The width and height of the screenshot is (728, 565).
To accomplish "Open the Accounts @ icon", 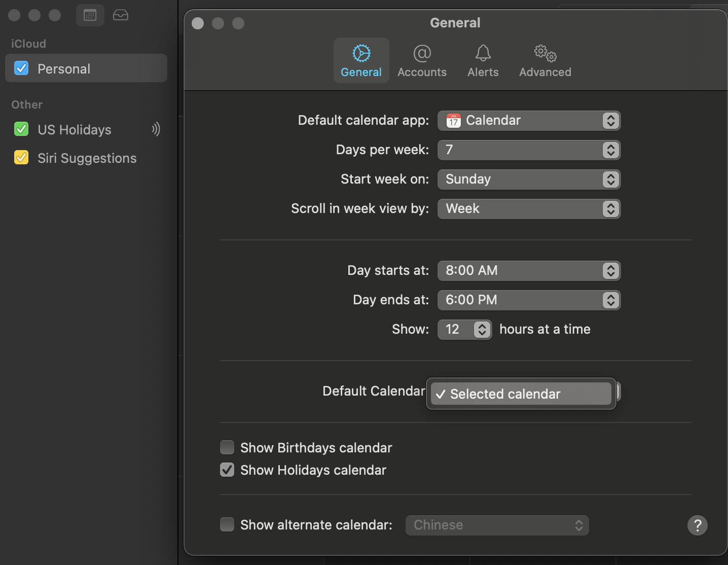I will tap(422, 53).
